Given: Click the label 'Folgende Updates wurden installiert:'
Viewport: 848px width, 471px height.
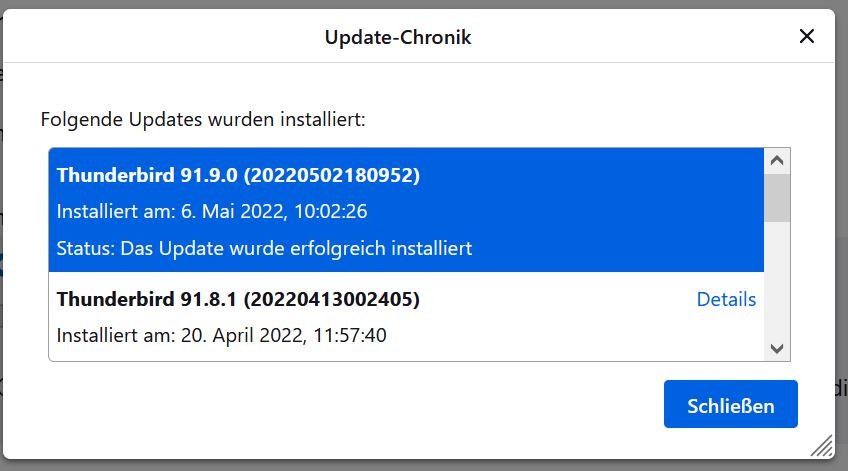Looking at the screenshot, I should (x=203, y=120).
